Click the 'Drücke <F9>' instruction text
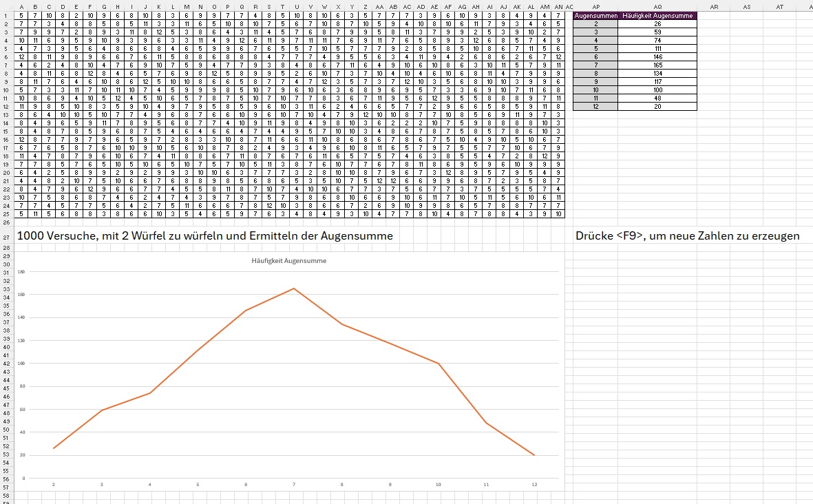Image resolution: width=813 pixels, height=504 pixels. coord(687,236)
